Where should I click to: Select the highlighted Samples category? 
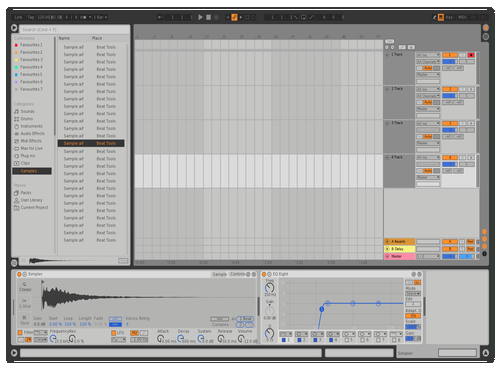32,171
